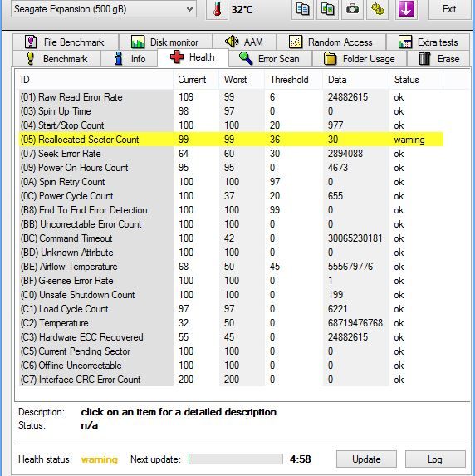Screen dimensions: 475x476
Task: Open the Seagate Expansion drive dropdown
Action: (103, 9)
